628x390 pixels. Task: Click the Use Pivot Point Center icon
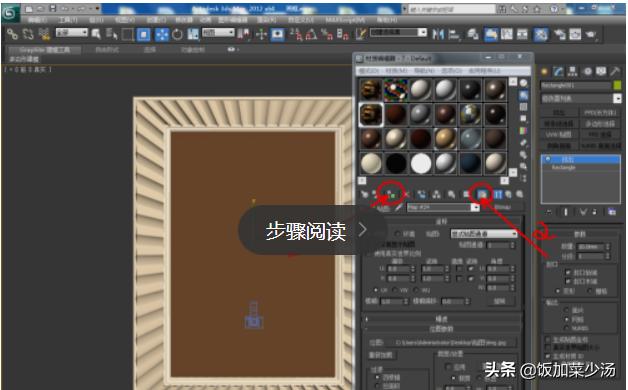[x=243, y=34]
